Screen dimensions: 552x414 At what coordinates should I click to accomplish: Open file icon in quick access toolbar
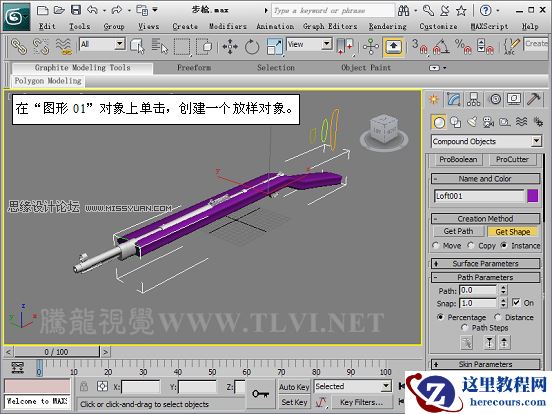pos(59,10)
